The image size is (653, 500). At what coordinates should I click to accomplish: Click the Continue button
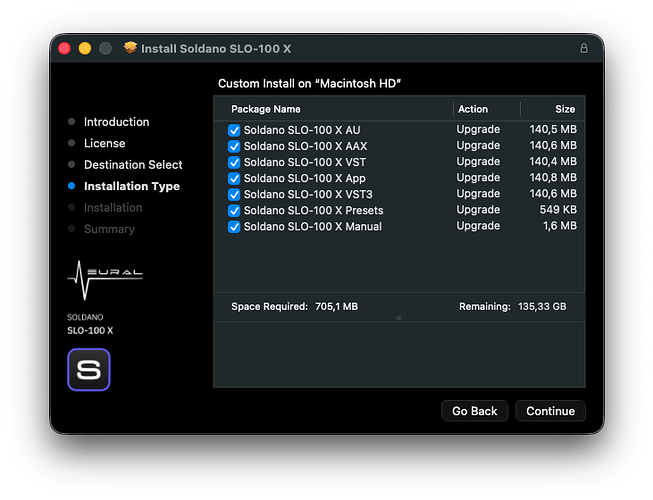[x=550, y=411]
